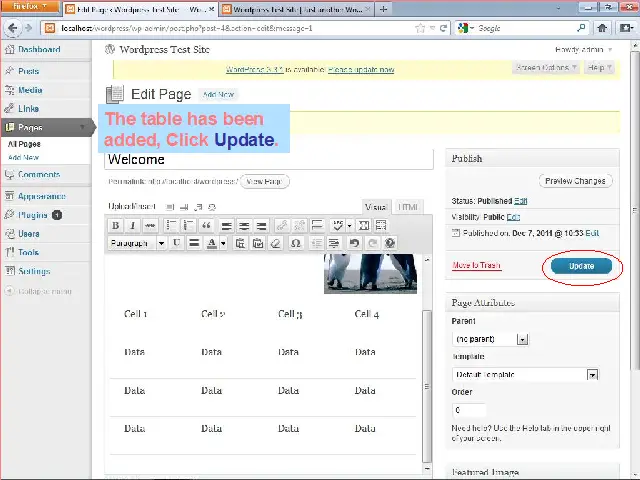The width and height of the screenshot is (640, 480).
Task: Insert a More tag
Action: (x=317, y=225)
